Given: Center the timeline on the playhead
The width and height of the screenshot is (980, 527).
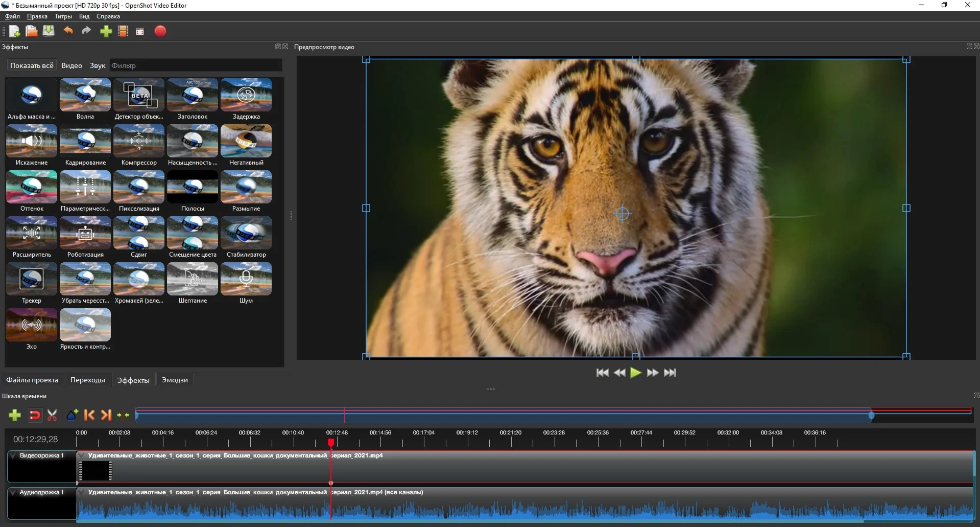Looking at the screenshot, I should 123,415.
